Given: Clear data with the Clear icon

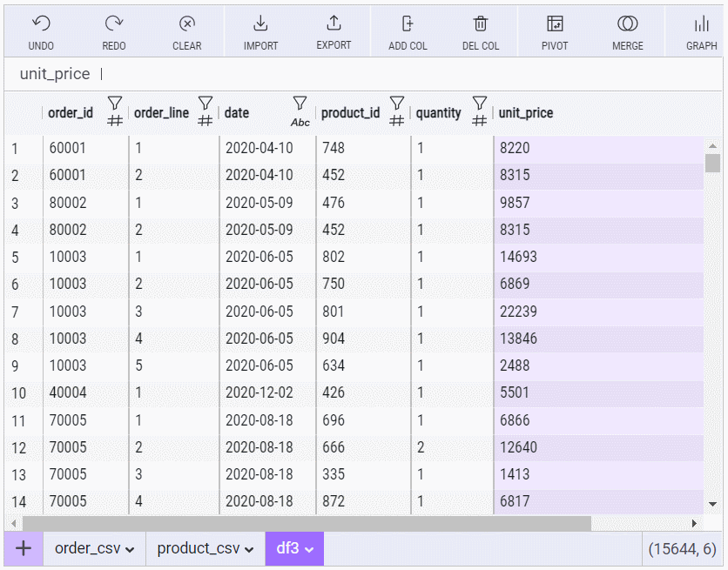Looking at the screenshot, I should (x=186, y=24).
